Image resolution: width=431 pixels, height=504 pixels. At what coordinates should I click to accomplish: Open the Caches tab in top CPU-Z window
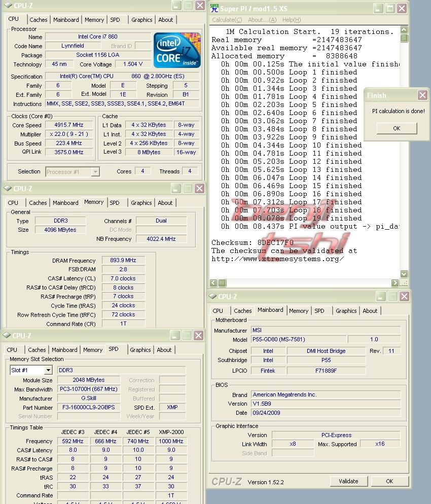point(38,20)
